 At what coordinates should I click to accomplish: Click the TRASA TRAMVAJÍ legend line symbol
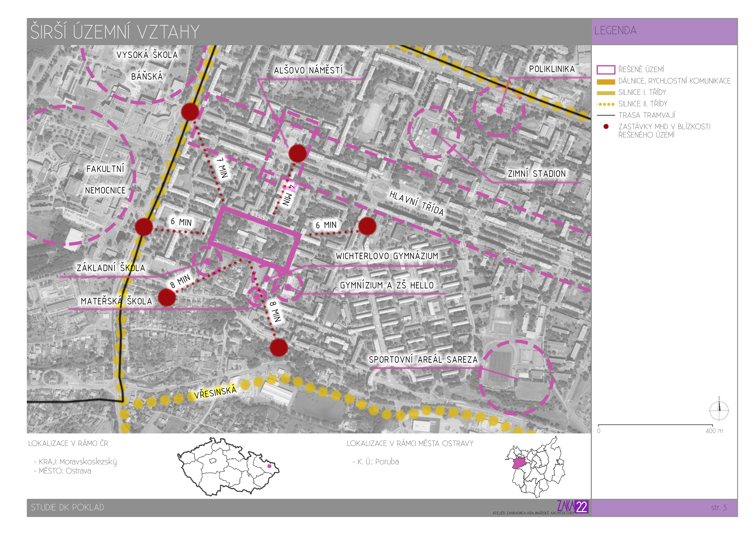[606, 115]
